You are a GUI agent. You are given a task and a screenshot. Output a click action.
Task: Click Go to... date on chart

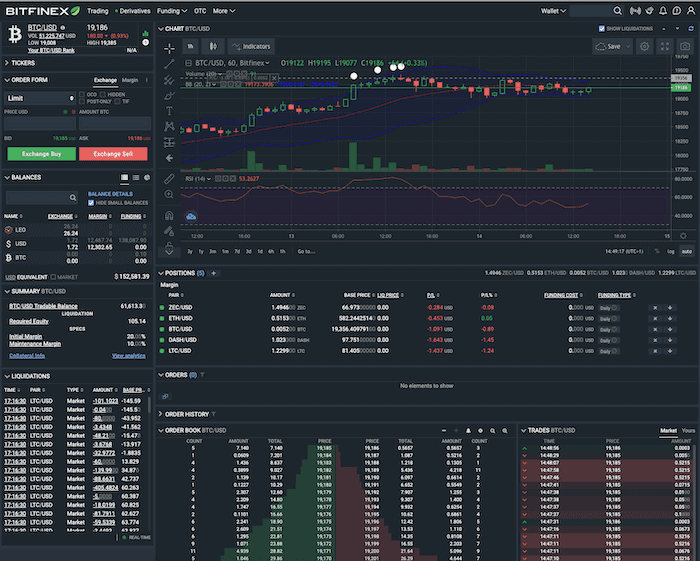pos(306,251)
